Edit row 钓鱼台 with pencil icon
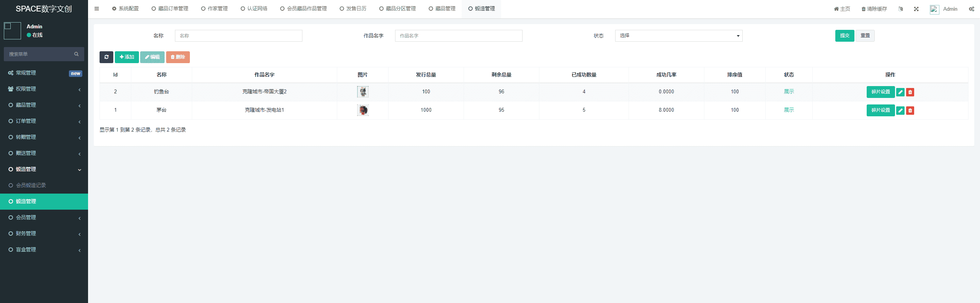980x303 pixels. coord(900,92)
